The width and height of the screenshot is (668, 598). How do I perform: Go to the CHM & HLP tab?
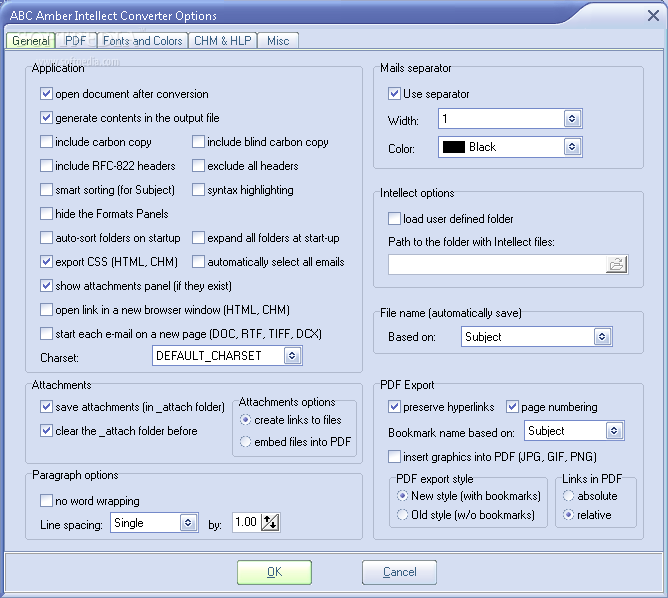click(x=223, y=41)
